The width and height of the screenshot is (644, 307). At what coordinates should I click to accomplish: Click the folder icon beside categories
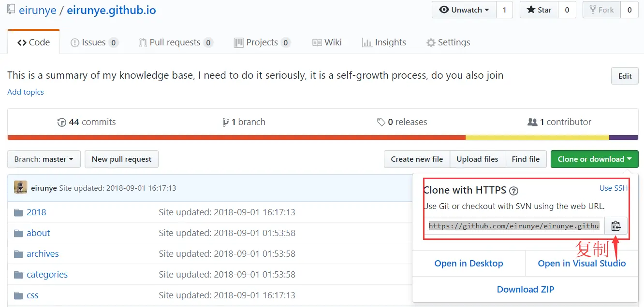coord(19,275)
